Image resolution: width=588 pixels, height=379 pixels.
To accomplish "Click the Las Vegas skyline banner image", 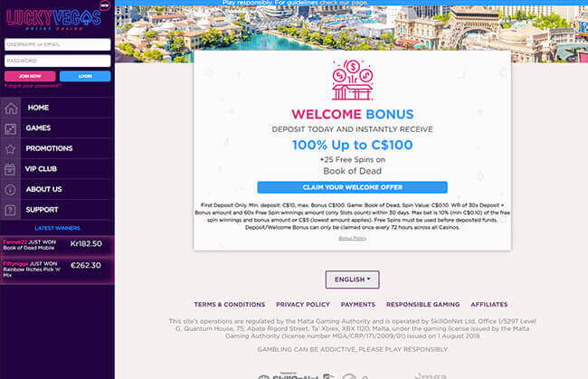I will [x=351, y=28].
